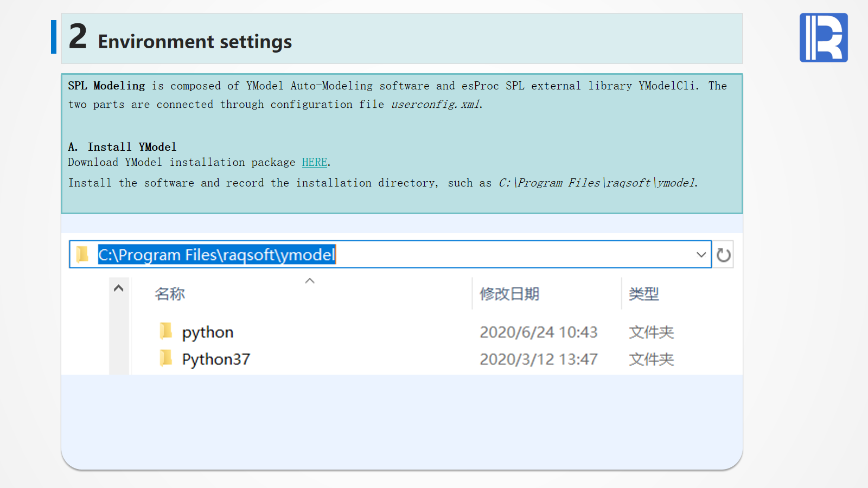Click the Environment settings slide title
Viewport: 868px width, 488px height.
[x=195, y=42]
